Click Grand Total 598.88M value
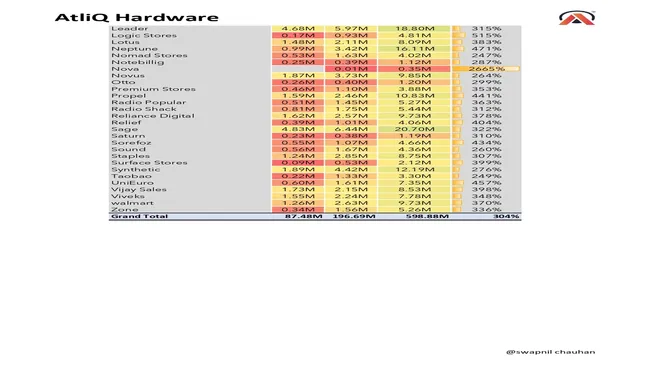This screenshot has width=650, height=366. tap(427, 216)
